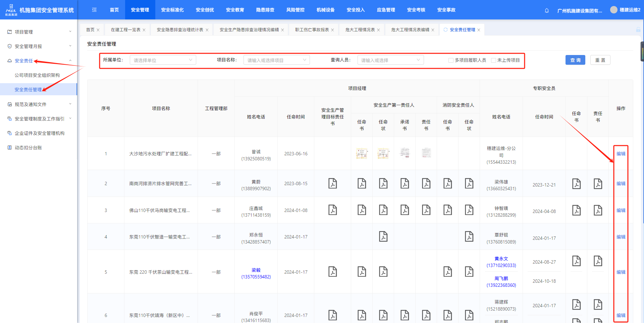Image resolution: width=644 pixels, height=323 pixels.
Task: Open first 任命书 thumbnail for 大沙地污水处理厂 row
Action: (362, 153)
